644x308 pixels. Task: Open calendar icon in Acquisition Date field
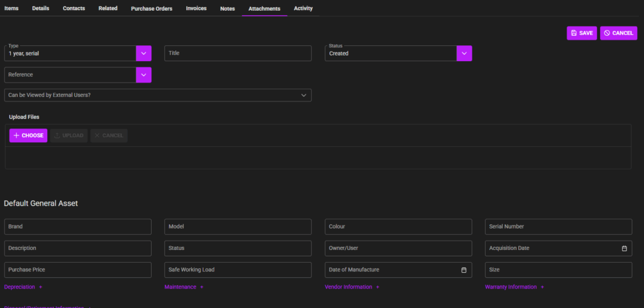tap(624, 248)
